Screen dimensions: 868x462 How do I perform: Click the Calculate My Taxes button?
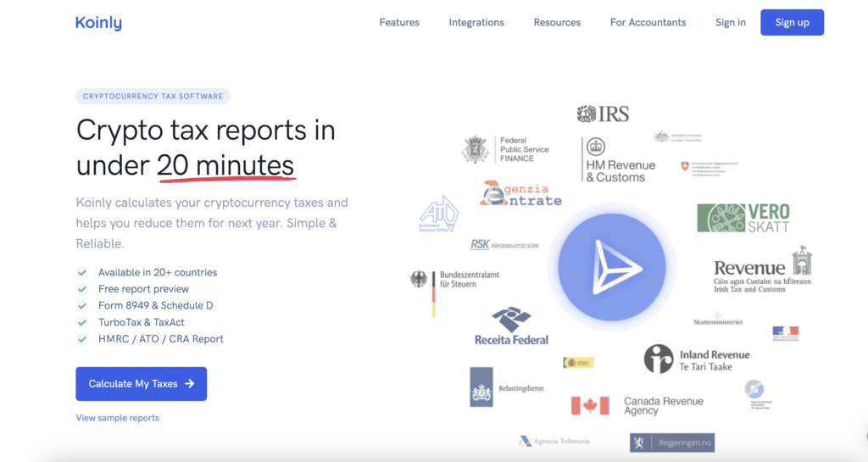[x=142, y=384]
